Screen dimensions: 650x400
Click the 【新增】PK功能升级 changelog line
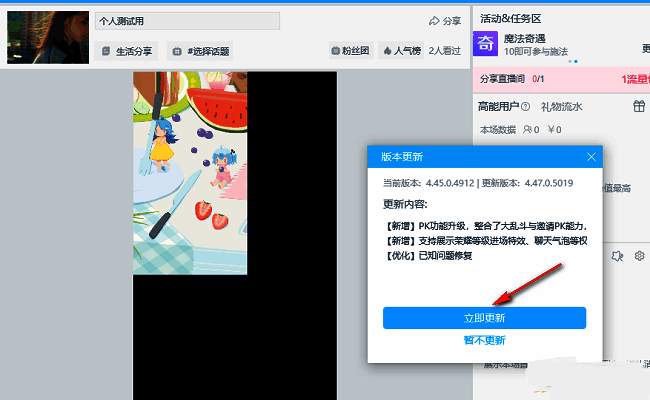(x=485, y=226)
